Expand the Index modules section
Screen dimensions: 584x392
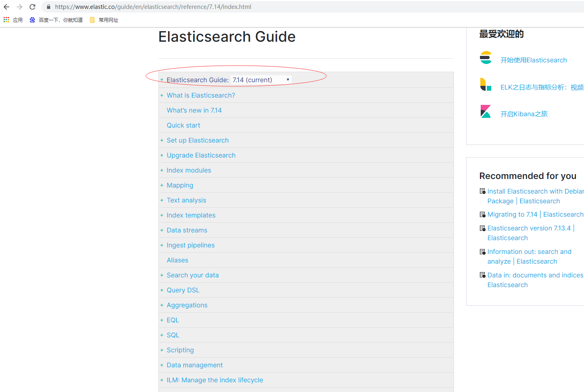tap(162, 170)
